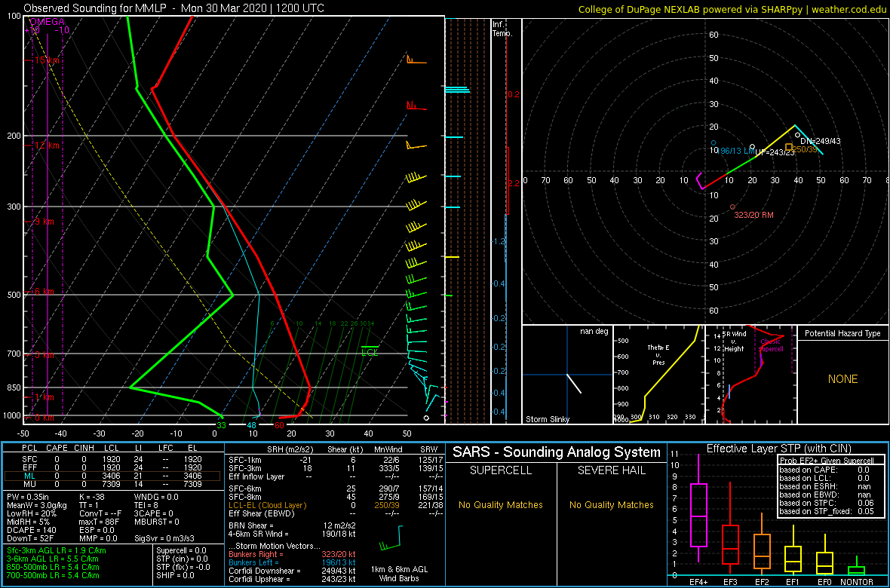
Task: Select the magenta OMEGA label
Action: pyautogui.click(x=47, y=22)
